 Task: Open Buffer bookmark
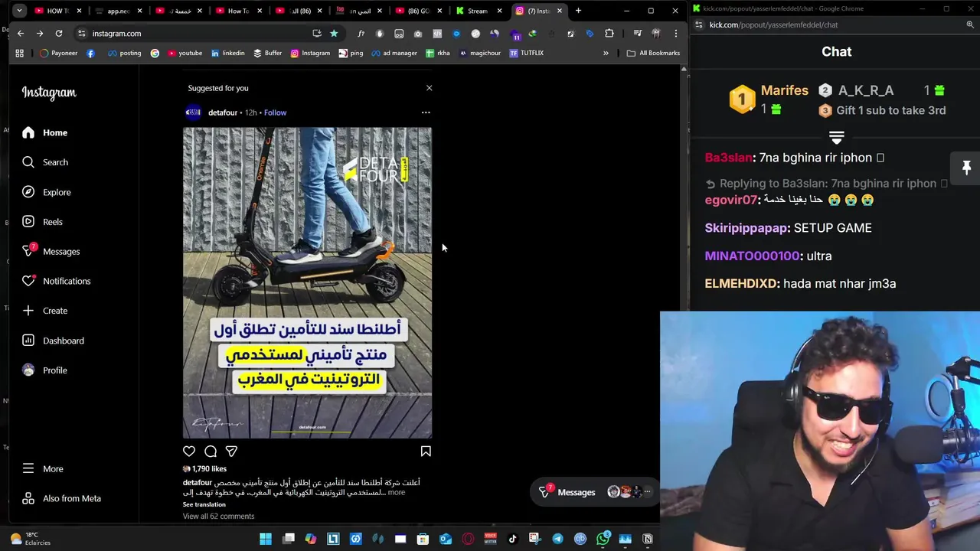268,54
